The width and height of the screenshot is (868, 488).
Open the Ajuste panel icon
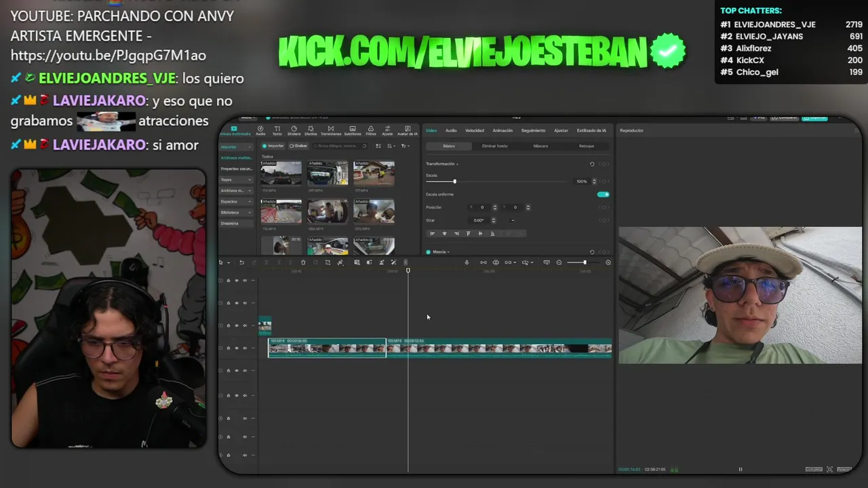tap(387, 130)
